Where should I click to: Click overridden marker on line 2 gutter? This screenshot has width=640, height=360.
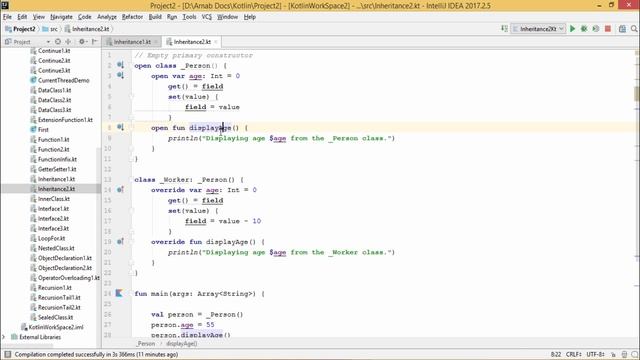[120, 65]
